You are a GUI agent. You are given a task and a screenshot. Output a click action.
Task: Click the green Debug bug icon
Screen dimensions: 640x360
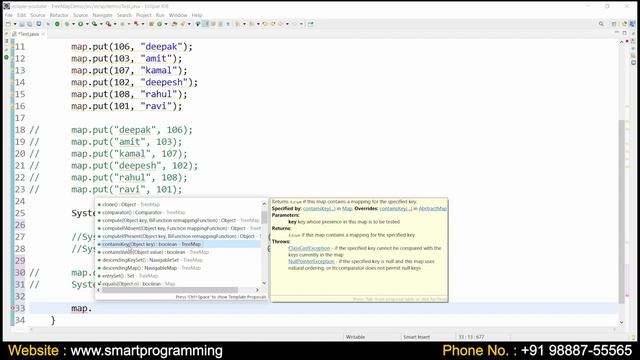tap(67, 24)
